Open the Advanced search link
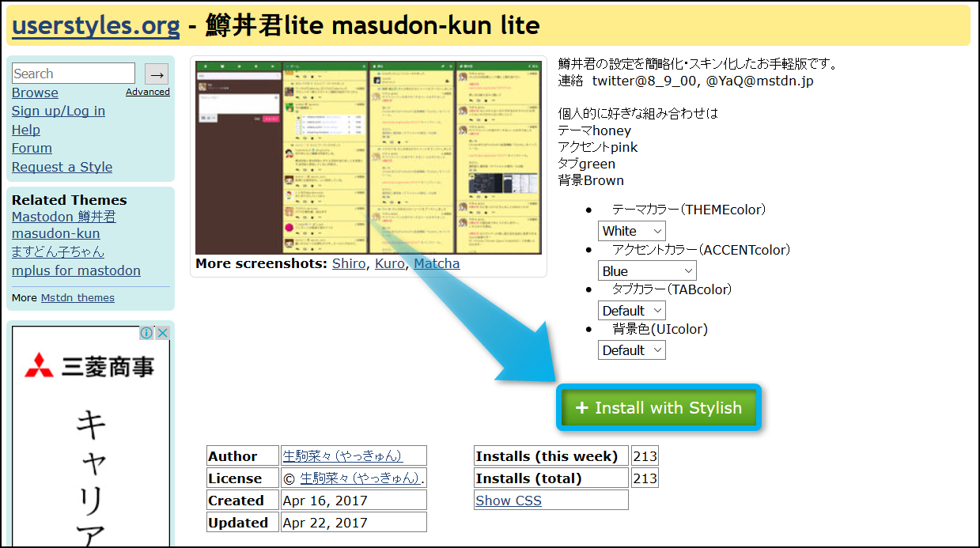980x548 pixels. 147,92
